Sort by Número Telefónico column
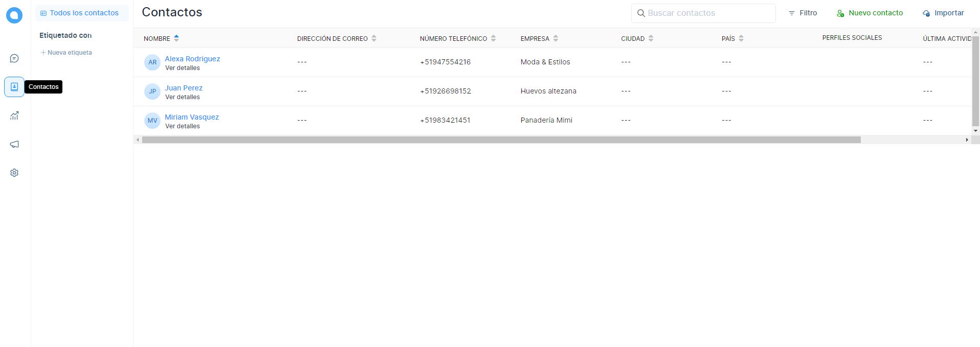The width and height of the screenshot is (980, 347). point(493,38)
